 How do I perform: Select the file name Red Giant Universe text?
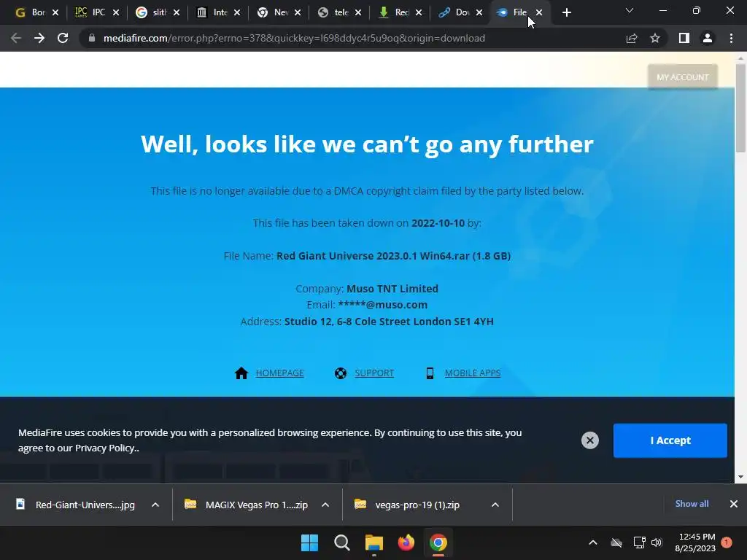pyautogui.click(x=393, y=256)
